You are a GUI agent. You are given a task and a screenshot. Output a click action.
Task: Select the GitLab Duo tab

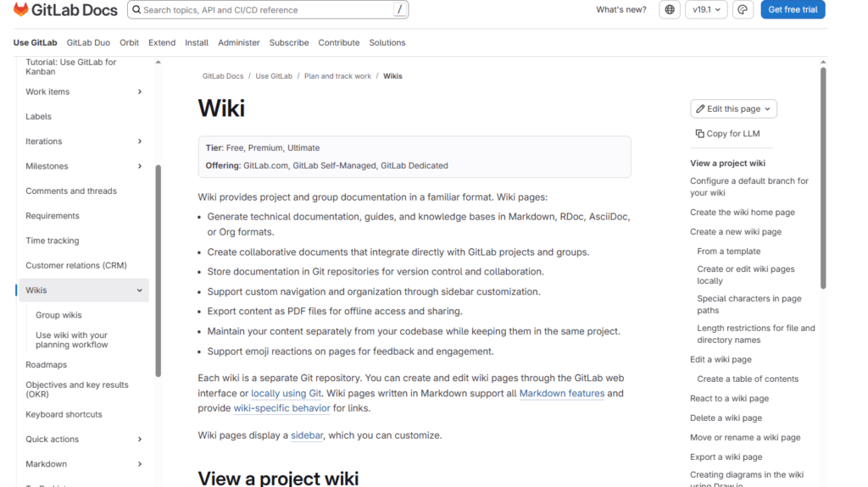[88, 42]
